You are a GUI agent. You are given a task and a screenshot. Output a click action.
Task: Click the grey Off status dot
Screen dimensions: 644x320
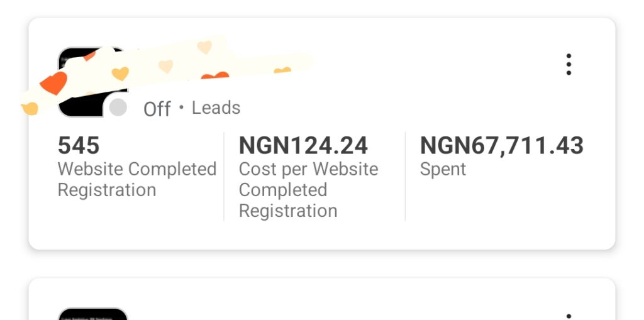coord(118,108)
